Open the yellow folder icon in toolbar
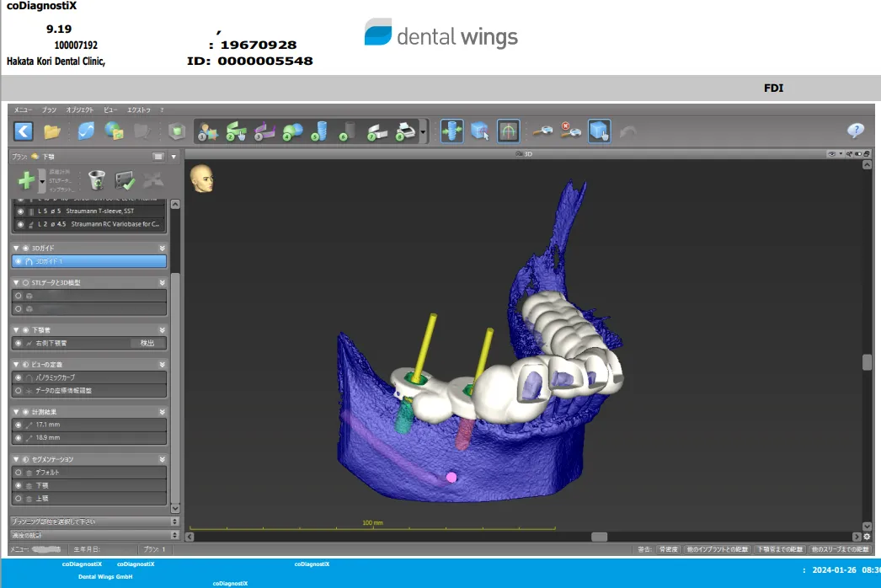Screen dimensions: 881x588 click(x=52, y=131)
